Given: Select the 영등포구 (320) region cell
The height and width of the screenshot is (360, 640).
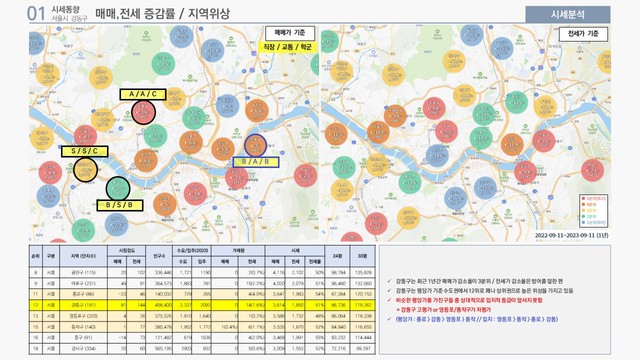Looking at the screenshot, I should 83,316.
